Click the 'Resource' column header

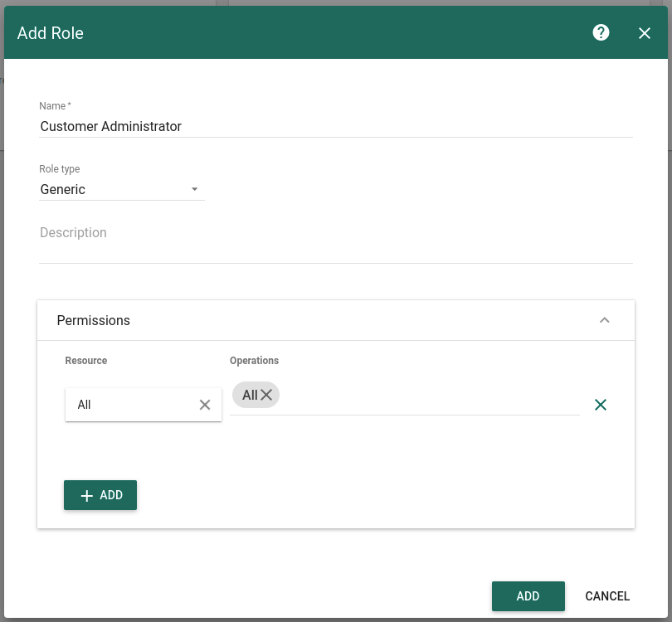tap(86, 361)
